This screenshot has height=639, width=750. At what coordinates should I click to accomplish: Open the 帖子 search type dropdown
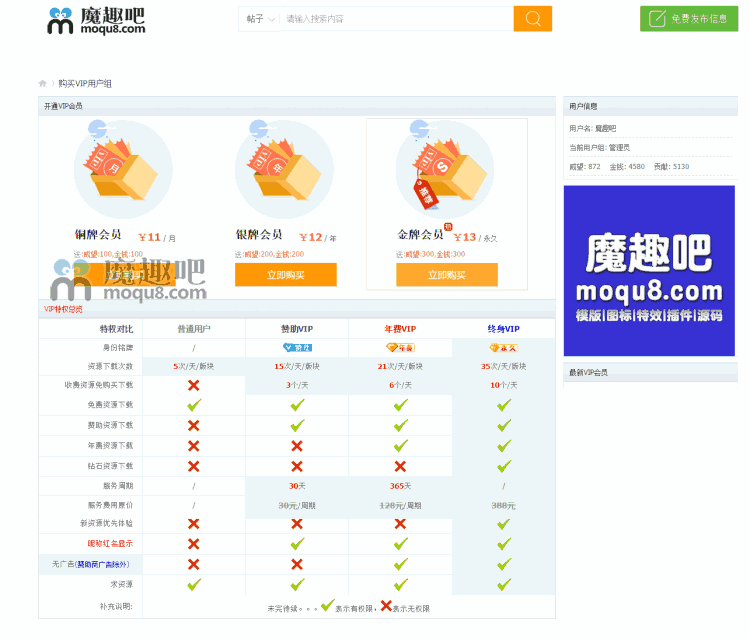point(260,19)
